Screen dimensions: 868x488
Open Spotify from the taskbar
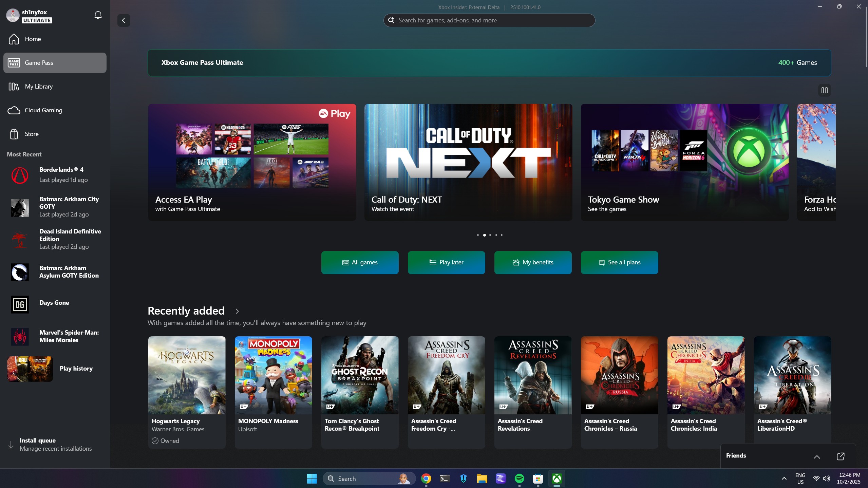click(519, 478)
